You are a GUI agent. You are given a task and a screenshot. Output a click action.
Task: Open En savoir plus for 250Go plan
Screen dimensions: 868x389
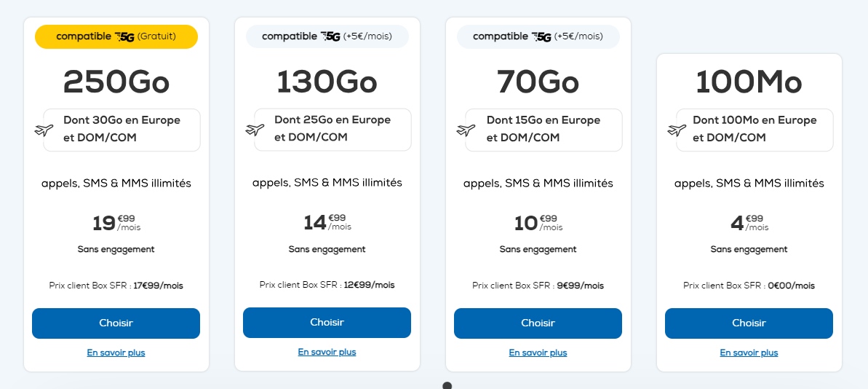pos(116,353)
